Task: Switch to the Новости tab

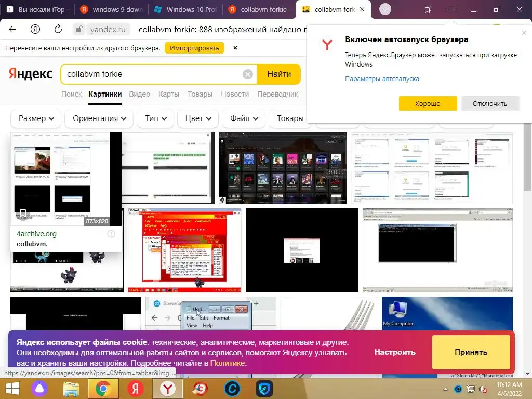Action: tap(235, 94)
